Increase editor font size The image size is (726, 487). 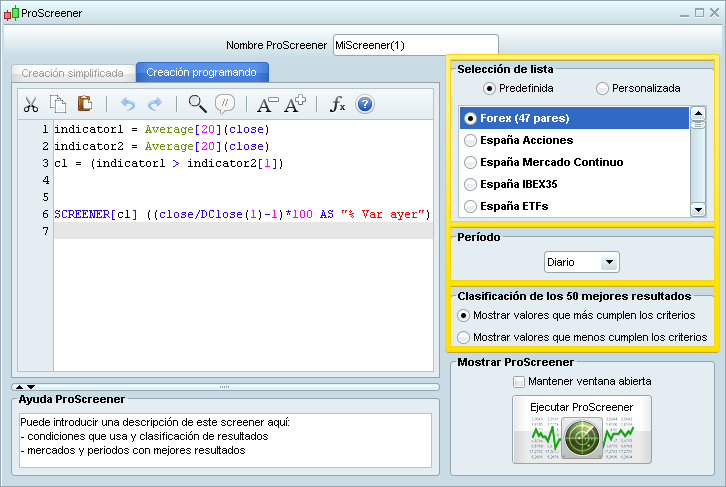click(x=295, y=104)
